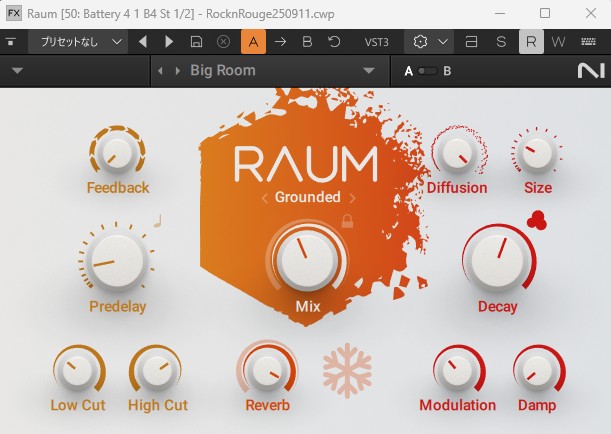
Task: Click the Diffusion knob
Action: [x=459, y=153]
